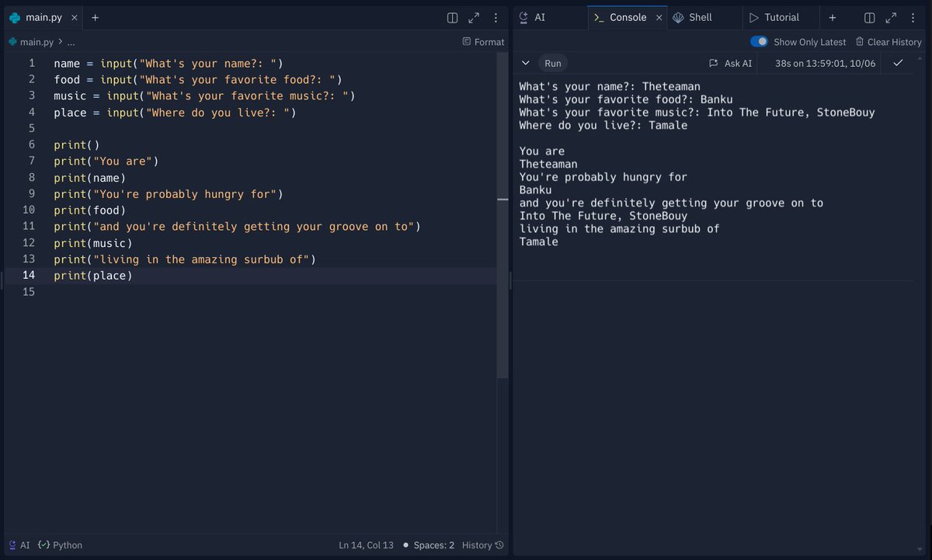932x560 pixels.
Task: Click Clear History in the console
Action: [x=889, y=42]
